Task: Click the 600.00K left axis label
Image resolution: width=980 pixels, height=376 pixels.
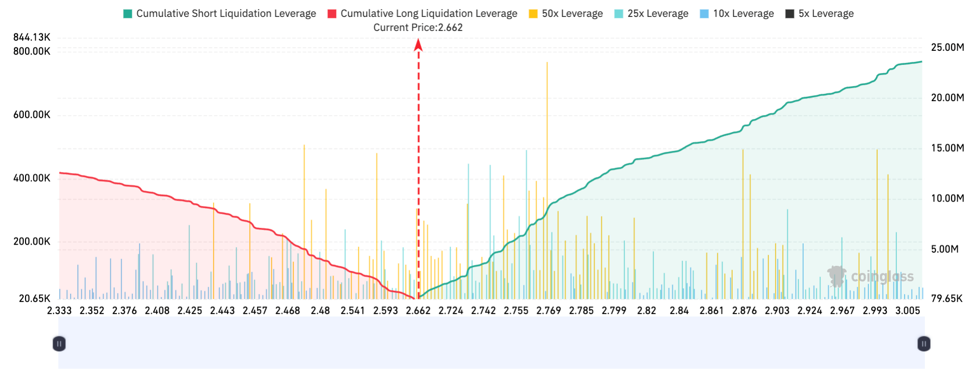Action: (32, 115)
